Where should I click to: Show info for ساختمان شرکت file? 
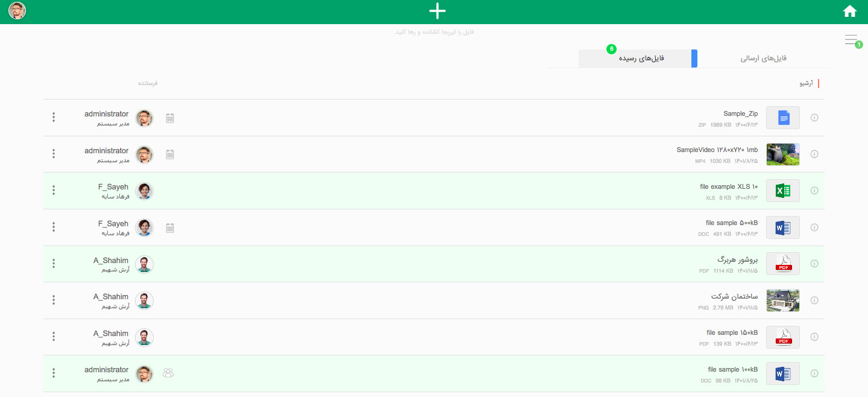coord(814,300)
